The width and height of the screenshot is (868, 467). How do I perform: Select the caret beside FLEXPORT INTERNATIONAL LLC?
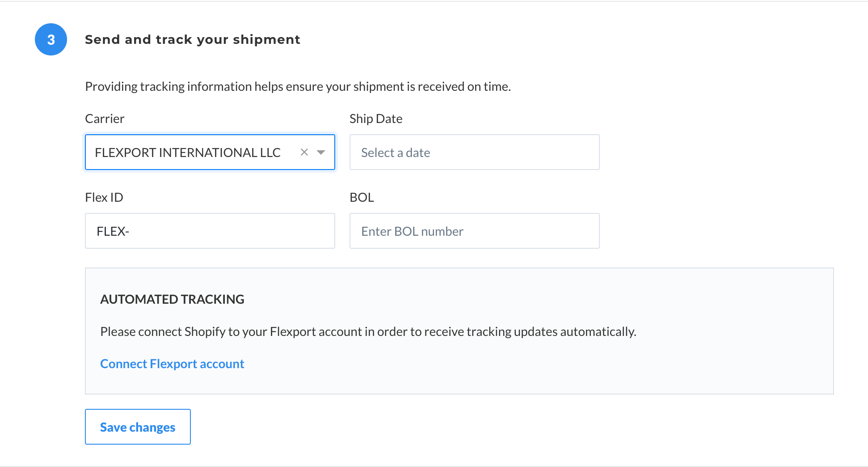[x=321, y=152]
